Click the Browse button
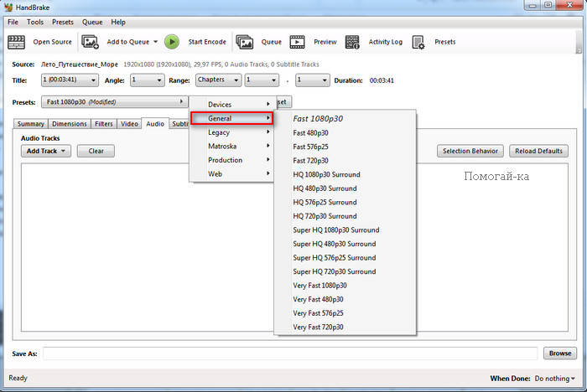This screenshot has height=392, width=587. pos(560,353)
